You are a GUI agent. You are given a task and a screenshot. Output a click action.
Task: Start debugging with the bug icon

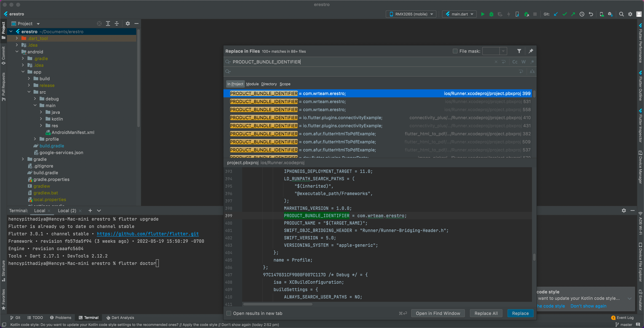click(491, 14)
